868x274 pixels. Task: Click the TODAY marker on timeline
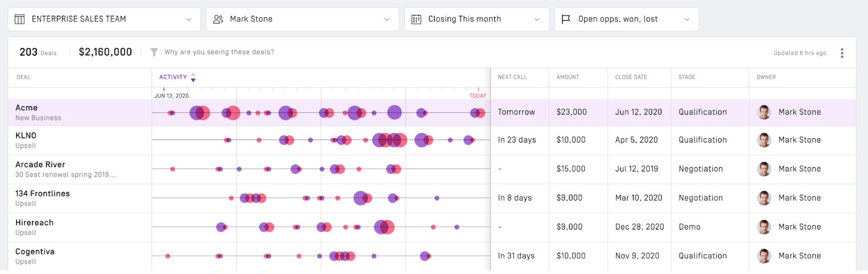pos(478,95)
